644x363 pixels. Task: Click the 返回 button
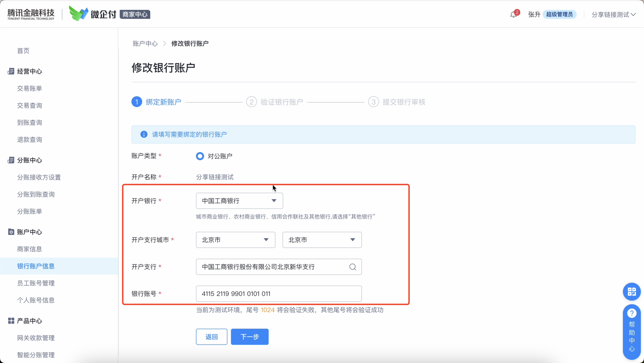point(212,337)
